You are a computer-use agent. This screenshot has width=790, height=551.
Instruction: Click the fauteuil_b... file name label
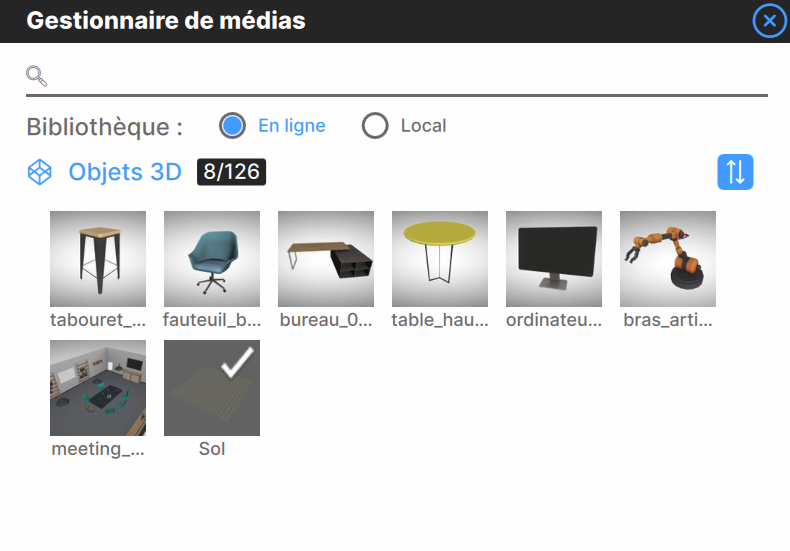click(212, 320)
